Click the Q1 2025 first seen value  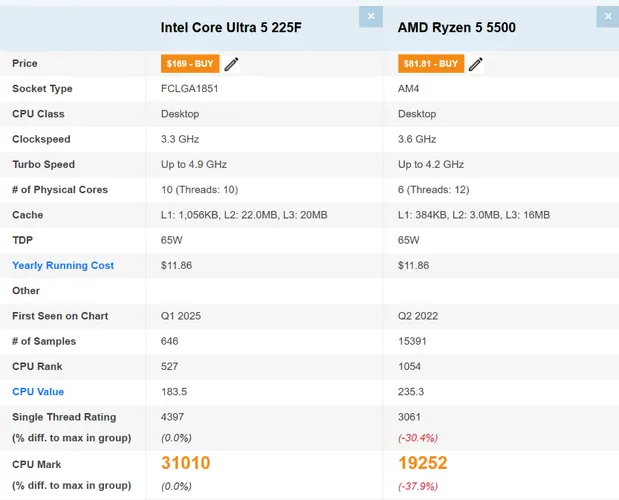181,316
